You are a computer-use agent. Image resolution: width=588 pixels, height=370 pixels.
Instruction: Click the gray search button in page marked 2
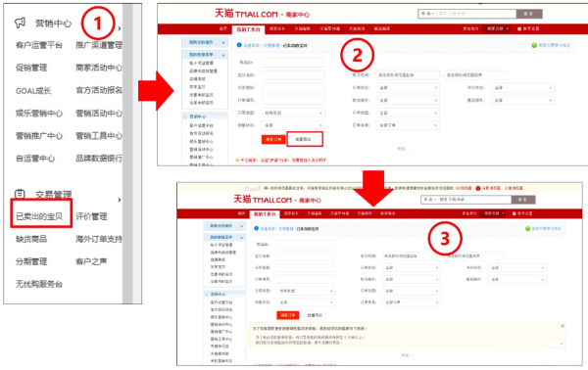click(529, 14)
